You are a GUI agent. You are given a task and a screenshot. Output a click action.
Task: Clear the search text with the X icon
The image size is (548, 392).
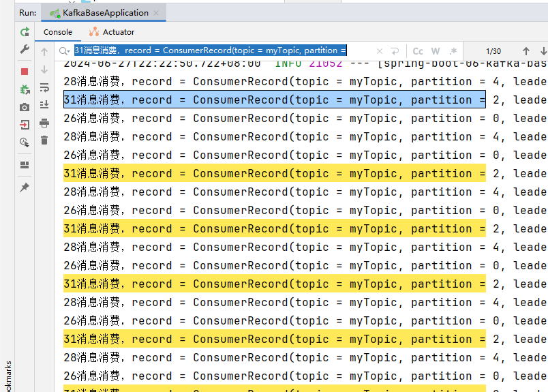tap(380, 51)
